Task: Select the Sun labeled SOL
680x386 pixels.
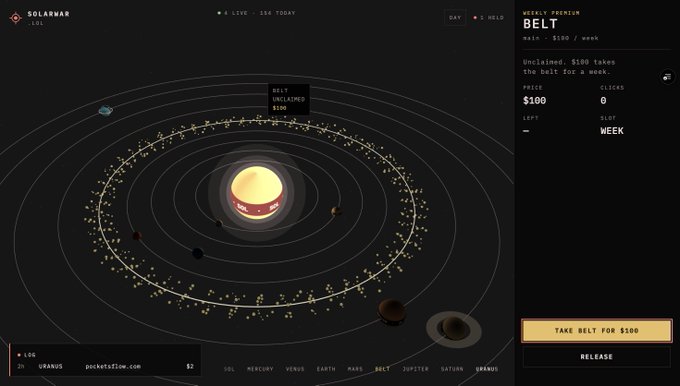Action: (x=257, y=192)
